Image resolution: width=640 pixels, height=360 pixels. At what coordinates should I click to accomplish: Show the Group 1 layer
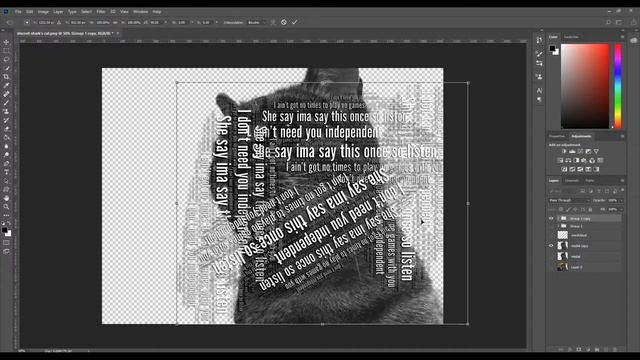551,226
